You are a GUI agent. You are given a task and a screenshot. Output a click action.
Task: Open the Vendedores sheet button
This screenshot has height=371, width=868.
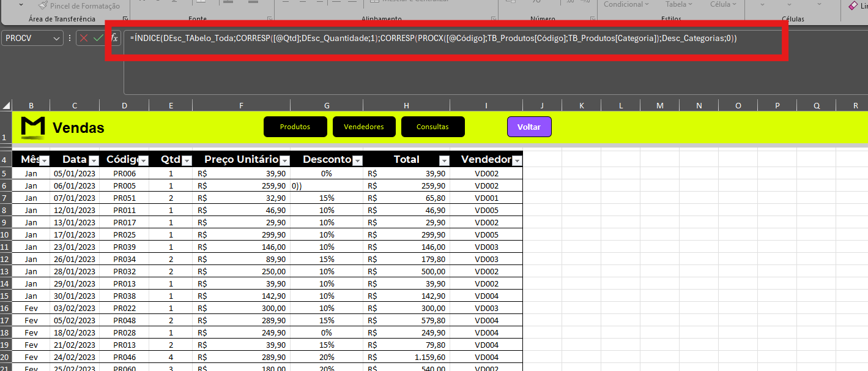click(x=364, y=127)
